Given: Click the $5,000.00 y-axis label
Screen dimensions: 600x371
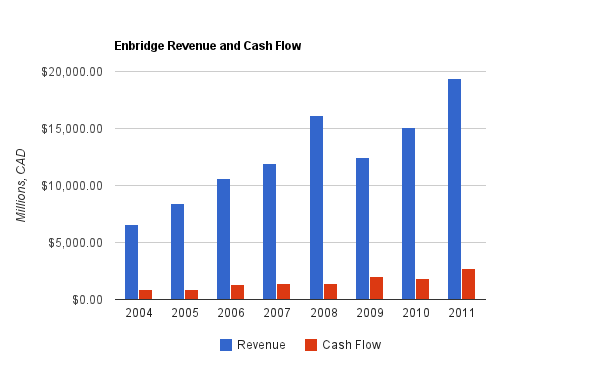Looking at the screenshot, I should 75,243.
